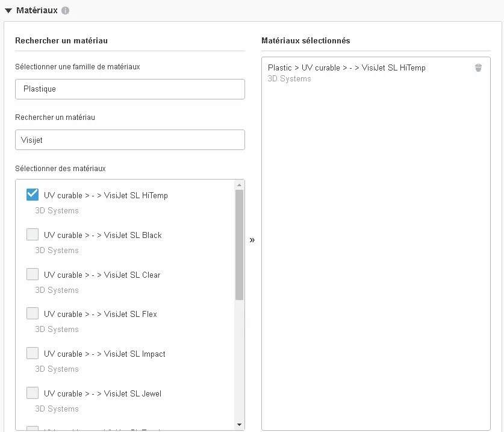Image resolution: width=504 pixels, height=432 pixels.
Task: Click the VisiJet SL Jewel material label
Action: point(103,393)
